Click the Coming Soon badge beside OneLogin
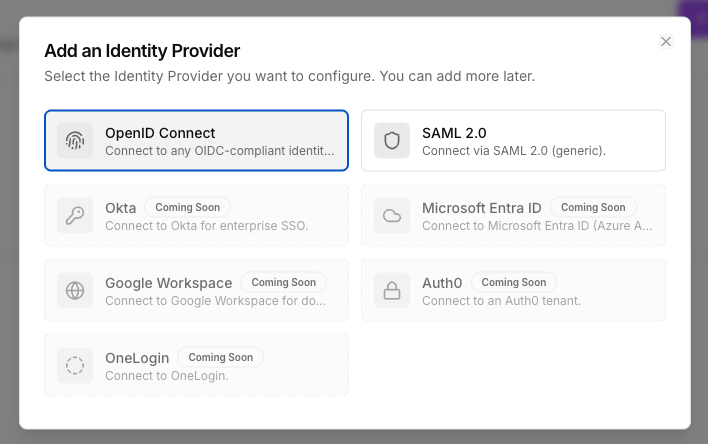Screen dimensions: 708x444 pyautogui.click(x=220, y=357)
